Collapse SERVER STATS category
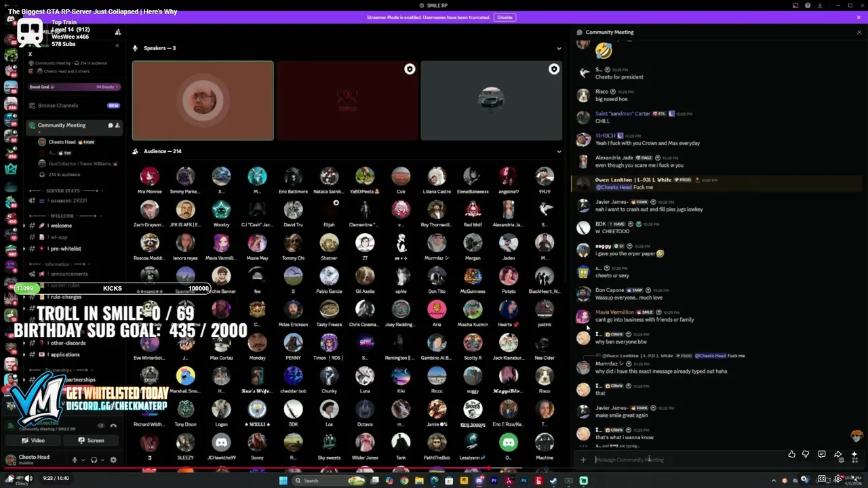This screenshot has width=868, height=488. 64,191
